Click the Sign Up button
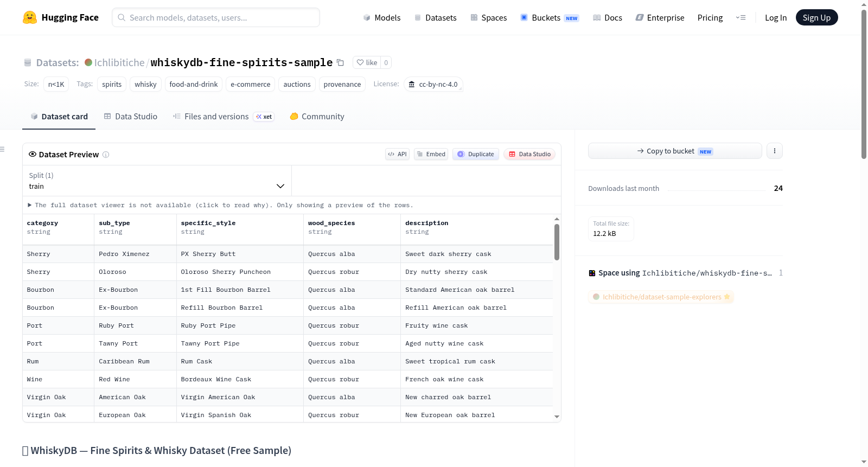Viewport: 868px width, 467px height. [x=816, y=17]
